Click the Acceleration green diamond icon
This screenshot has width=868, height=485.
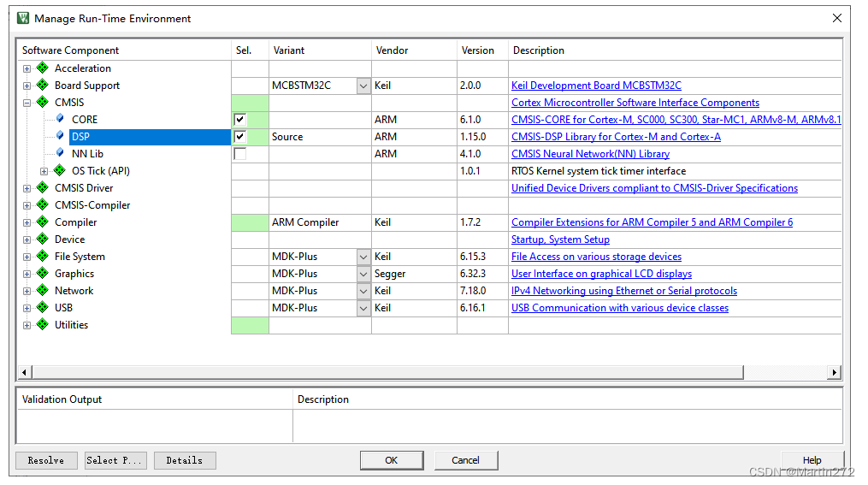43,68
